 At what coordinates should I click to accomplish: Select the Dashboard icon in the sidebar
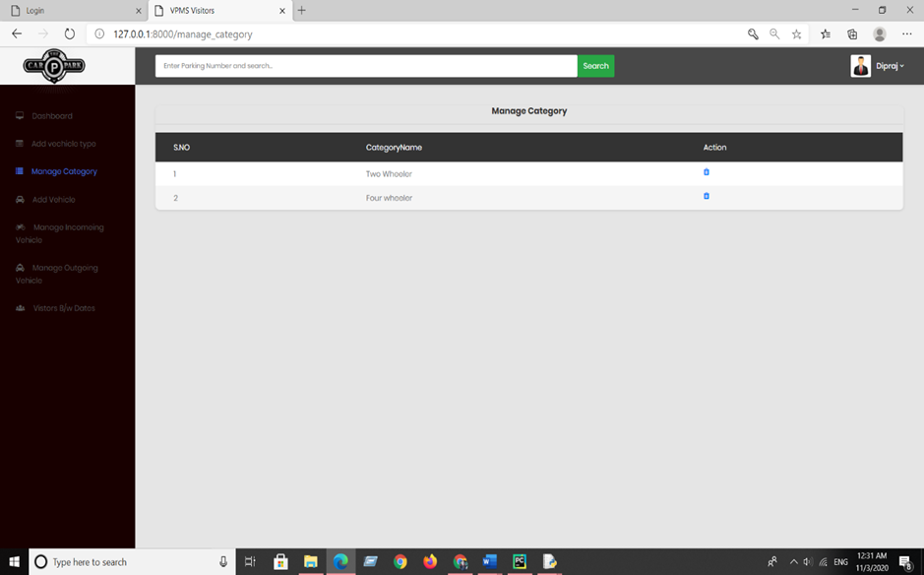[x=19, y=115]
